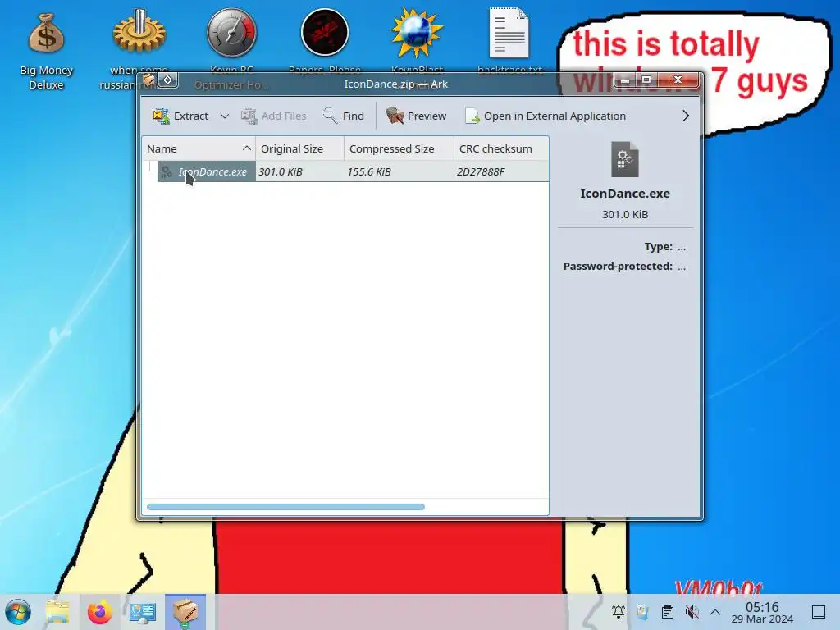Open notifications bell in system tray

pos(619,612)
